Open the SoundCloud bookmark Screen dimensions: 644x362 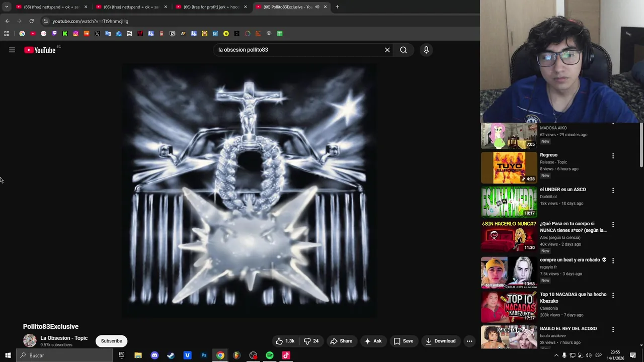click(87, 34)
